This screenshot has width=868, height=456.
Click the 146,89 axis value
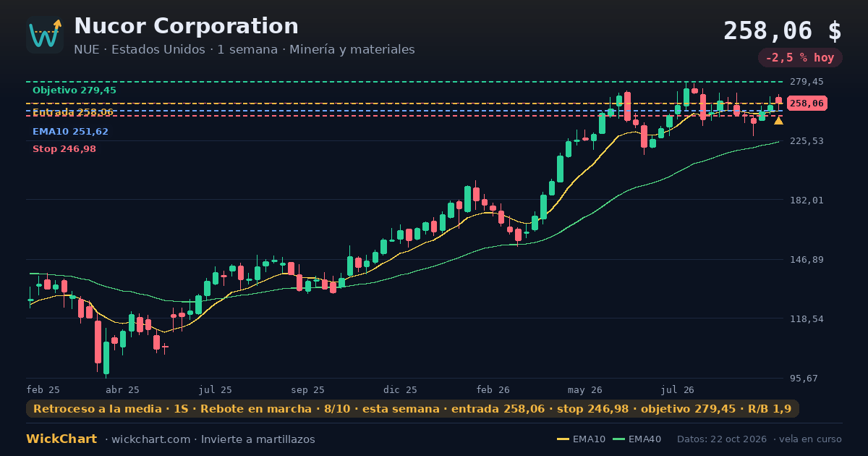807,260
